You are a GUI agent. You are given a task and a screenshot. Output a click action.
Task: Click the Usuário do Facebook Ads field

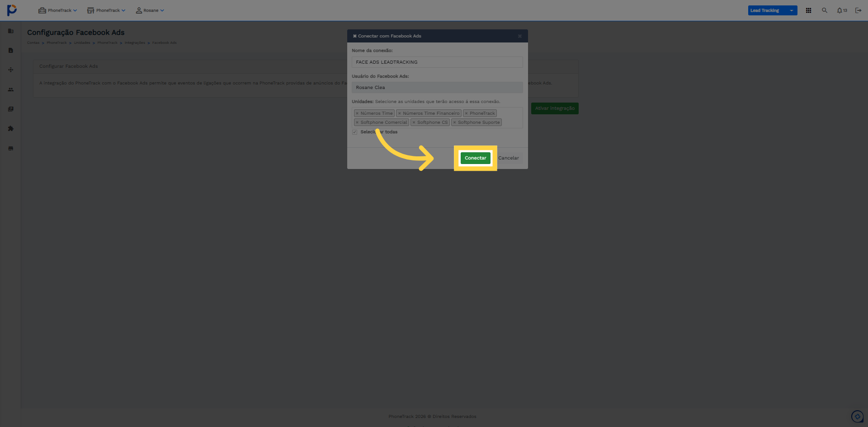point(437,88)
